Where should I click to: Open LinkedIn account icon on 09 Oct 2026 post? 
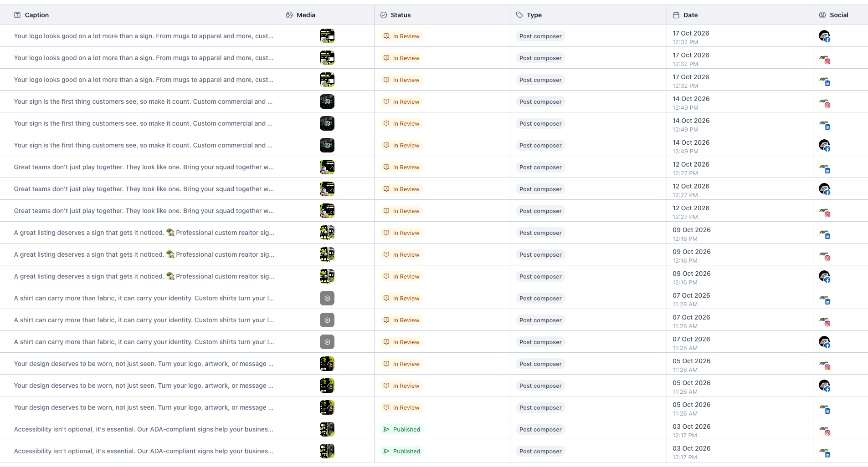(x=824, y=234)
